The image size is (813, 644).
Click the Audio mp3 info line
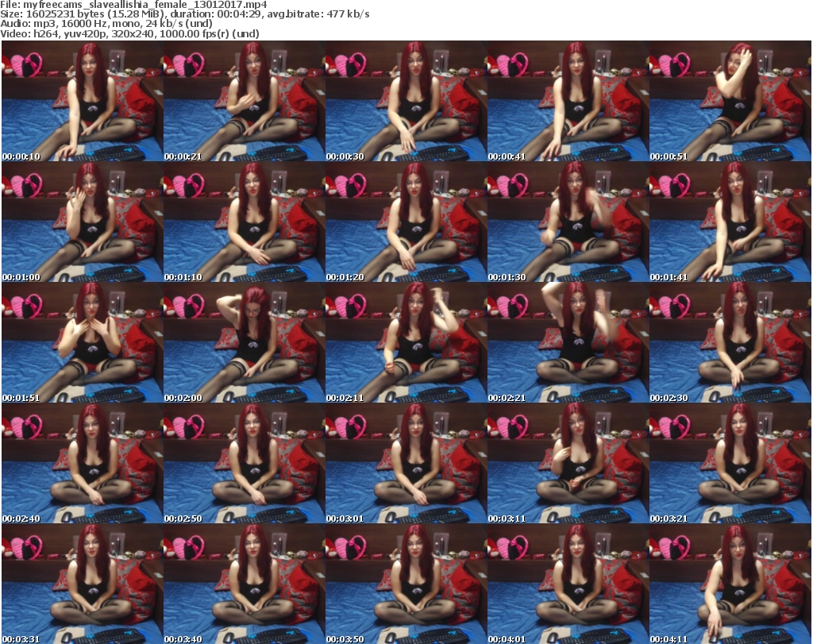click(x=106, y=24)
